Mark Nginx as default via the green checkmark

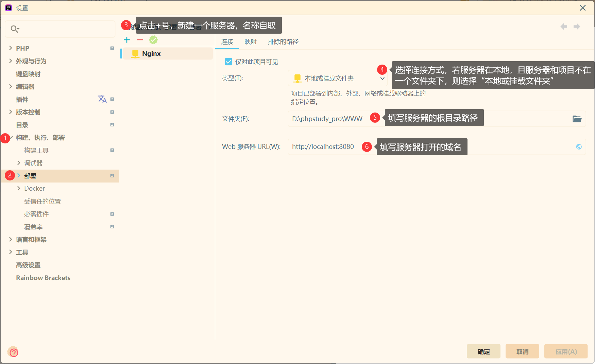click(x=153, y=40)
